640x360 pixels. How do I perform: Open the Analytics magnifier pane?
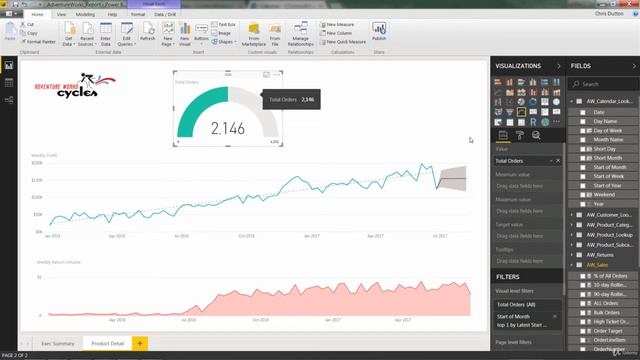tap(536, 136)
